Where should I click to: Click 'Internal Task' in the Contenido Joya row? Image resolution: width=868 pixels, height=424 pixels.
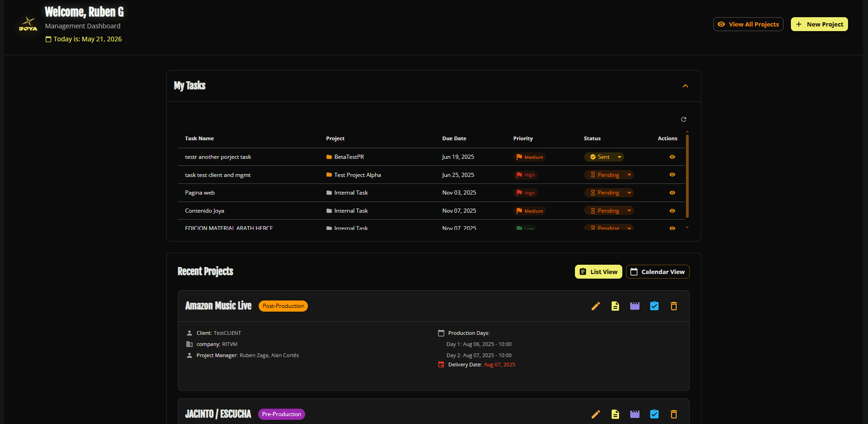(351, 211)
